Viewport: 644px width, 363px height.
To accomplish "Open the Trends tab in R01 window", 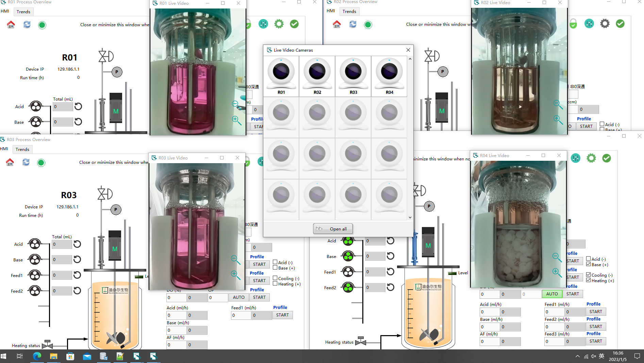I will (x=23, y=12).
